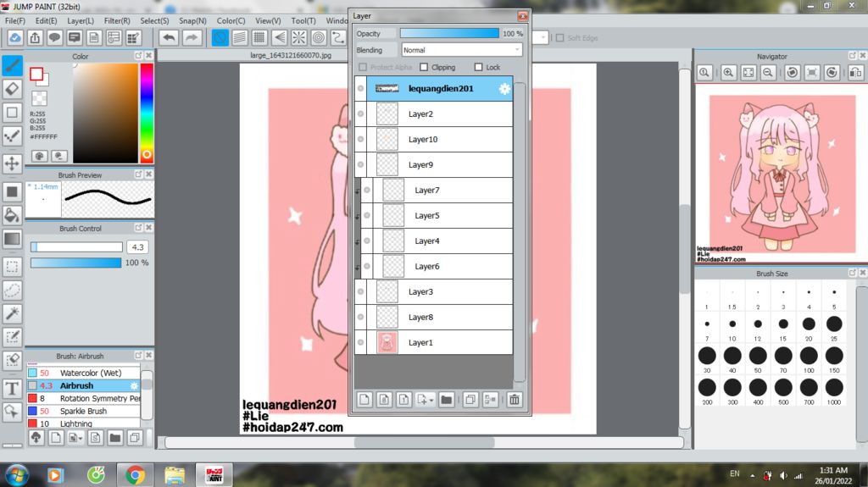Viewport: 868px width, 487px height.
Task: Open the Windows Start button
Action: (17, 475)
